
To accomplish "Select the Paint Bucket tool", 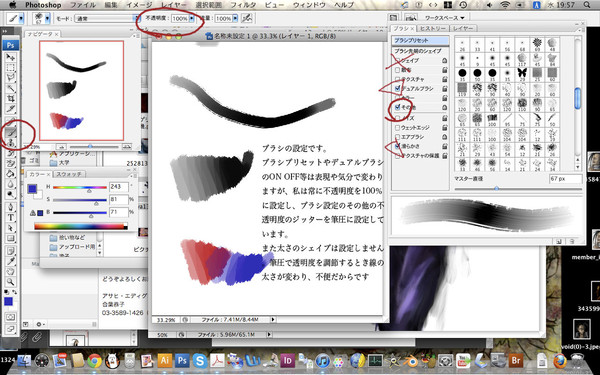I will coord(11,173).
